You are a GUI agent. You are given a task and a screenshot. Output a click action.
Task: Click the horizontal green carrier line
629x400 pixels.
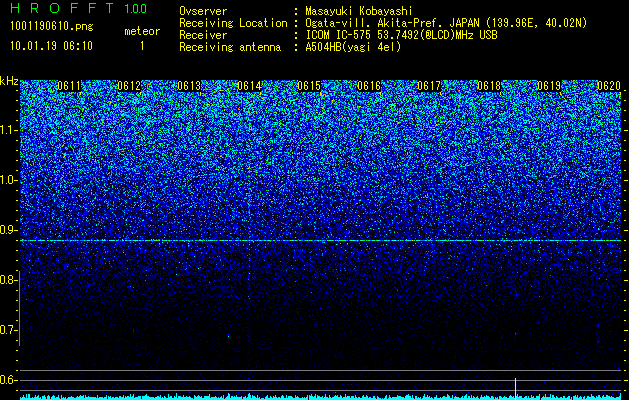(x=321, y=240)
